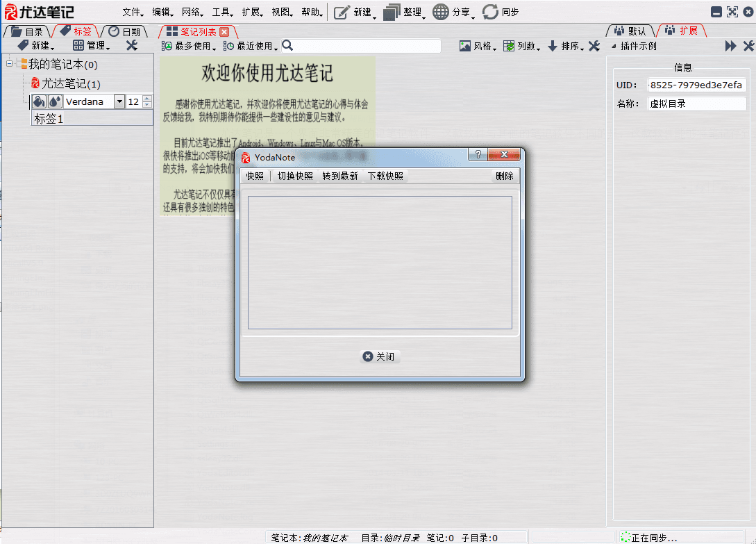The width and height of the screenshot is (756, 544).
Task: Increase the font size stepper
Action: click(x=147, y=99)
